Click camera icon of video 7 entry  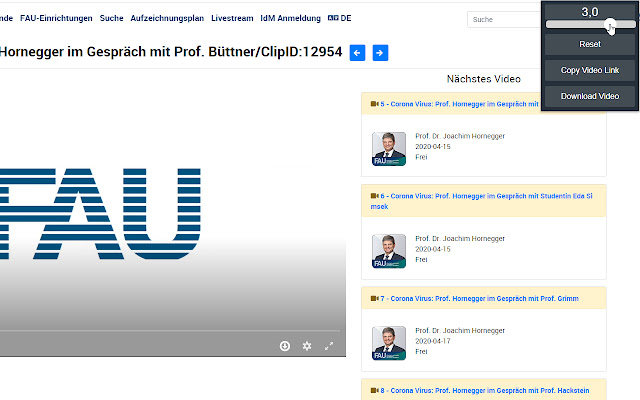click(x=375, y=298)
